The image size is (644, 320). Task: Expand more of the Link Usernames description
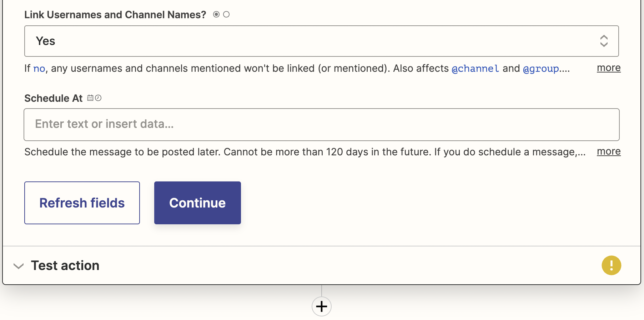pyautogui.click(x=609, y=68)
